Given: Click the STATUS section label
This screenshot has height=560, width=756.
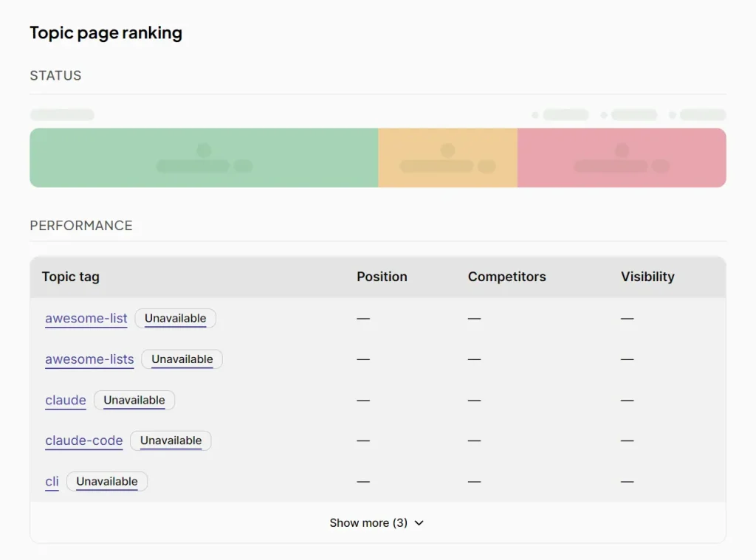Looking at the screenshot, I should click(x=55, y=75).
